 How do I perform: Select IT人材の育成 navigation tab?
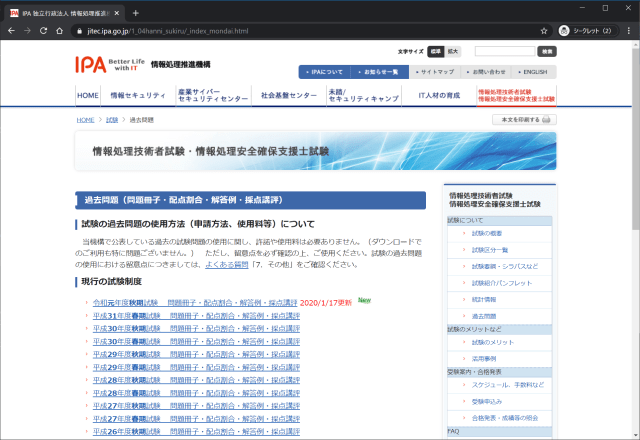tap(439, 96)
